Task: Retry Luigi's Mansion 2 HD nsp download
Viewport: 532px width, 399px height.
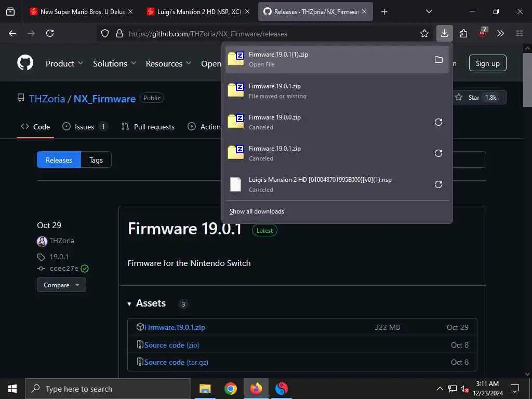Action: coord(438,184)
